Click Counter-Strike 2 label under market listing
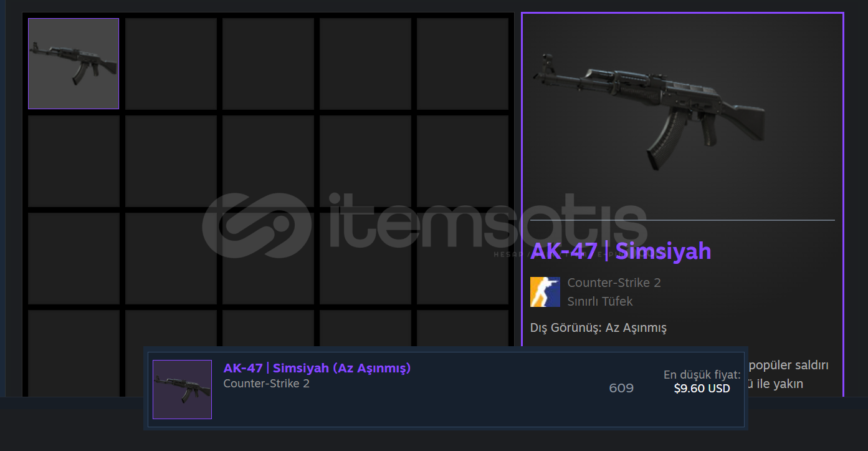Viewport: 868px width, 451px height. (x=266, y=383)
